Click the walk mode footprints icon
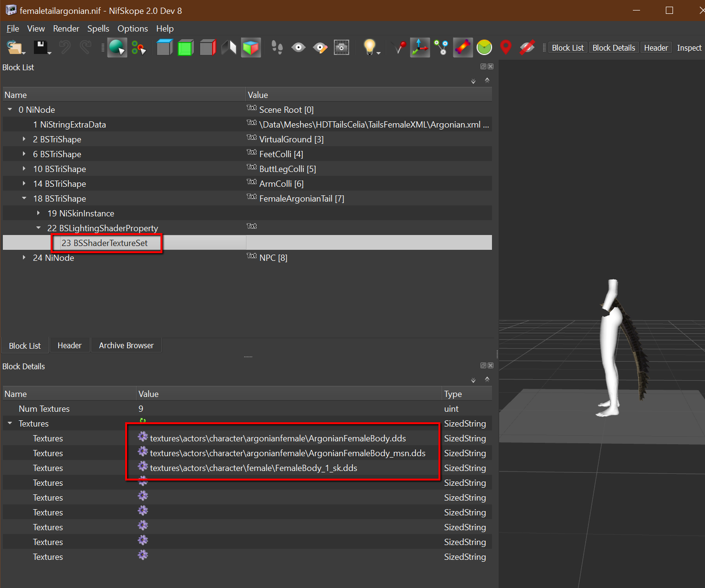This screenshot has width=705, height=588. (277, 47)
